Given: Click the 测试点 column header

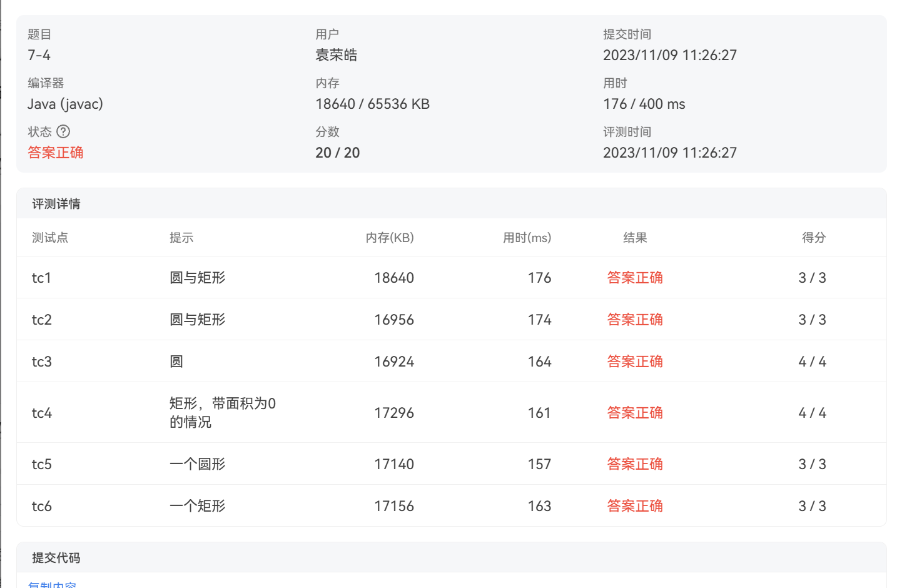Looking at the screenshot, I should (x=50, y=238).
